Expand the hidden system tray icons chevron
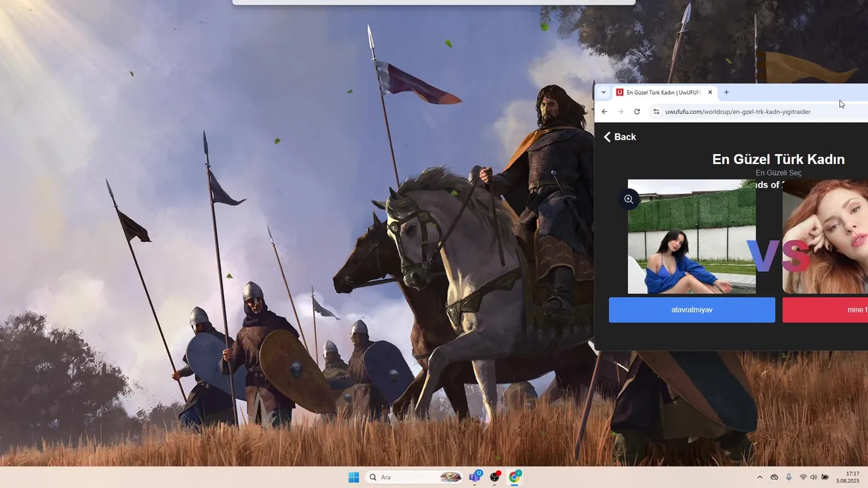The height and width of the screenshot is (488, 868). 759,477
